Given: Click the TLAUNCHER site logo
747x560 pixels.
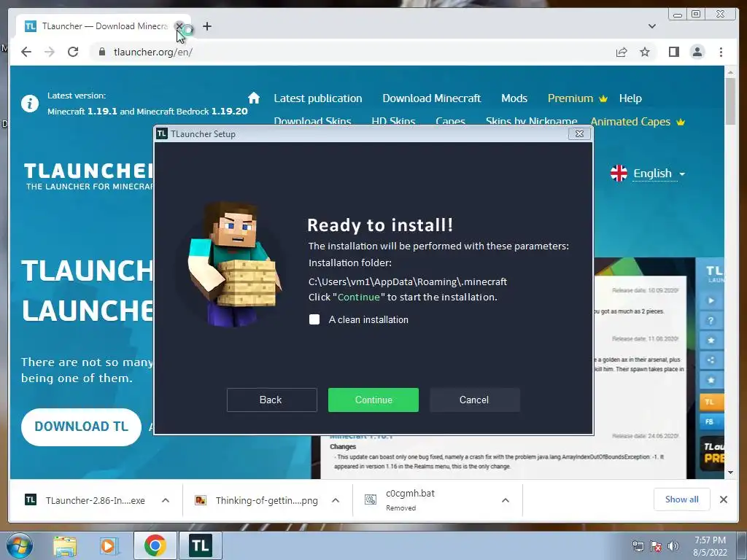Looking at the screenshot, I should [88, 176].
